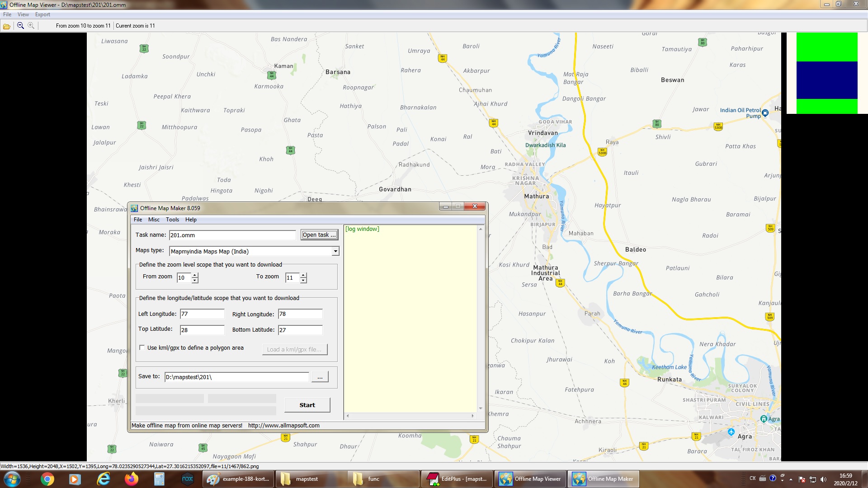Click the Mathura city label

pyautogui.click(x=537, y=197)
